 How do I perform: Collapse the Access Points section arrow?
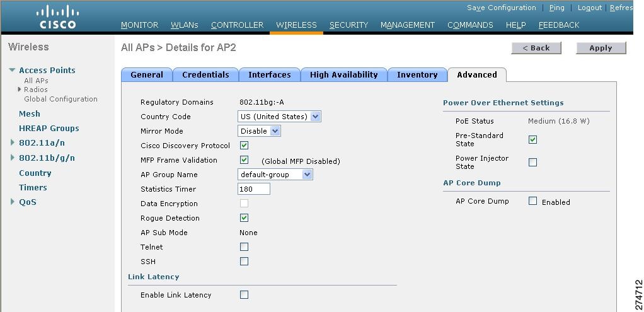click(13, 71)
